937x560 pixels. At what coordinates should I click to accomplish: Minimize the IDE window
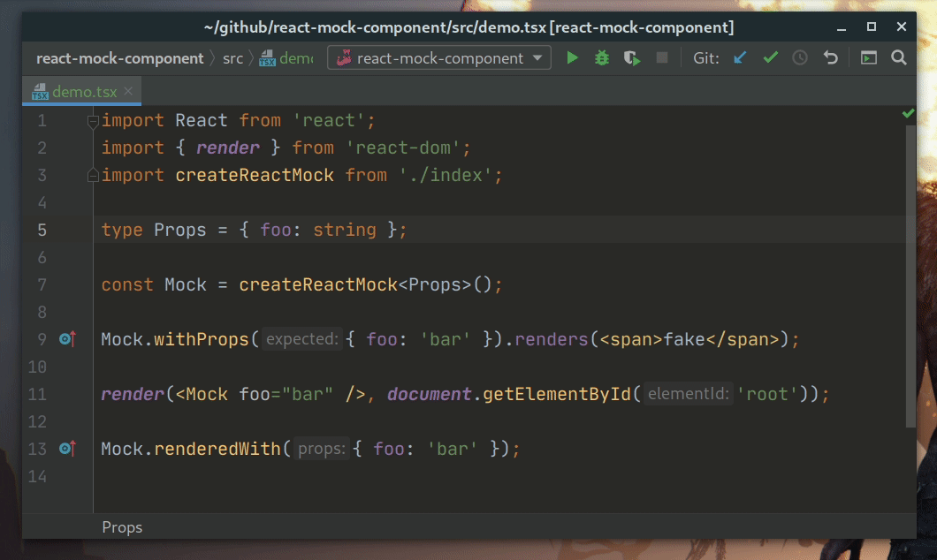coord(842,27)
